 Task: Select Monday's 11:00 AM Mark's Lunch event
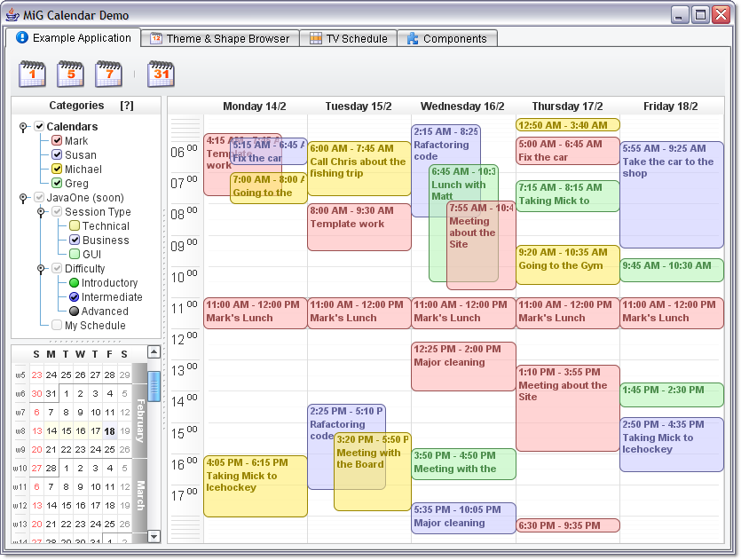click(256, 313)
